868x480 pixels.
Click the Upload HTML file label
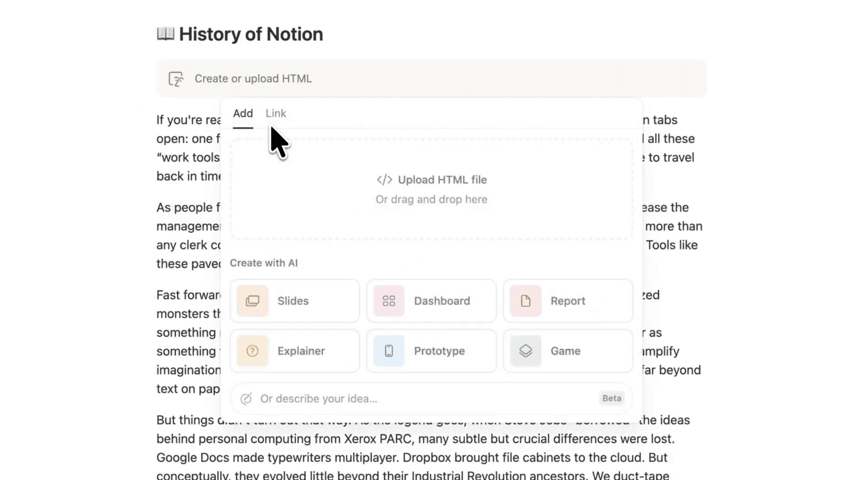pyautogui.click(x=442, y=180)
